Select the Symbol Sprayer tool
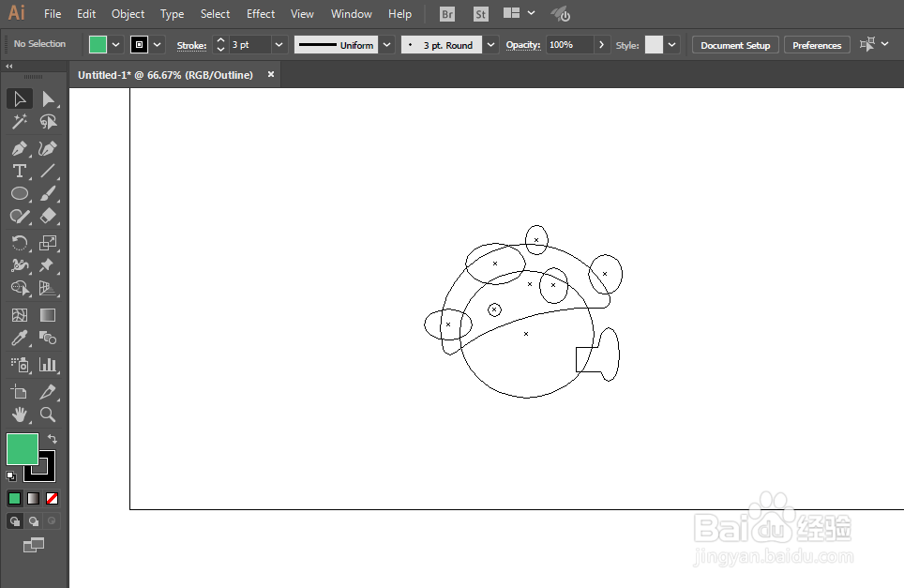This screenshot has height=588, width=904. (x=19, y=365)
